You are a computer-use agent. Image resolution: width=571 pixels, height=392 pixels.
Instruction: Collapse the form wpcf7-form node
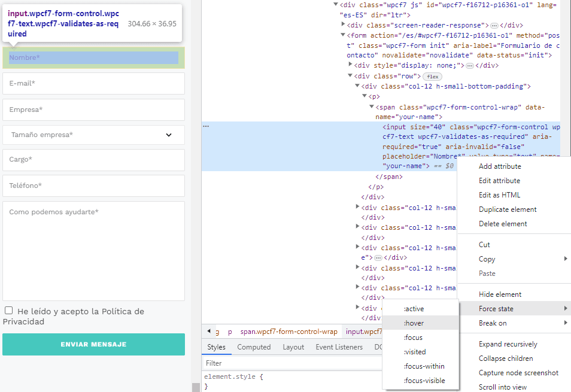click(343, 35)
